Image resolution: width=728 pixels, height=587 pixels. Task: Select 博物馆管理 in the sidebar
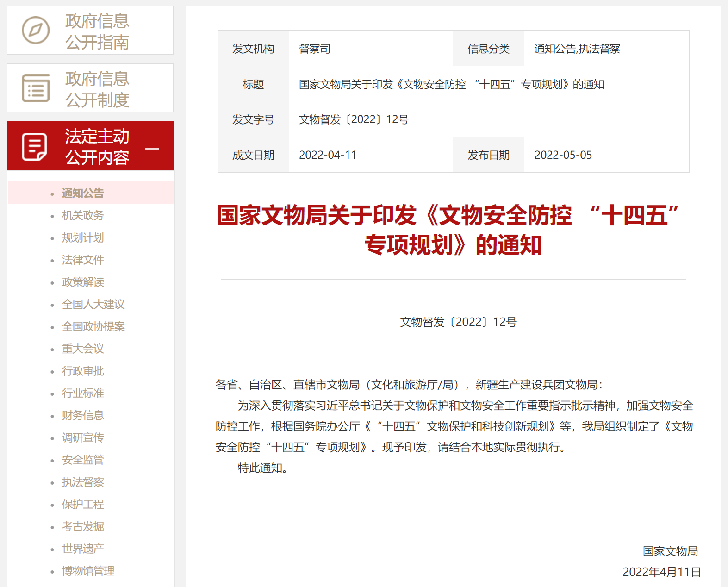88,571
